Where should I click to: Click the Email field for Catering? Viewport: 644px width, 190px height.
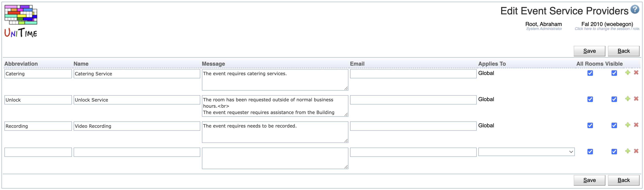[413, 74]
